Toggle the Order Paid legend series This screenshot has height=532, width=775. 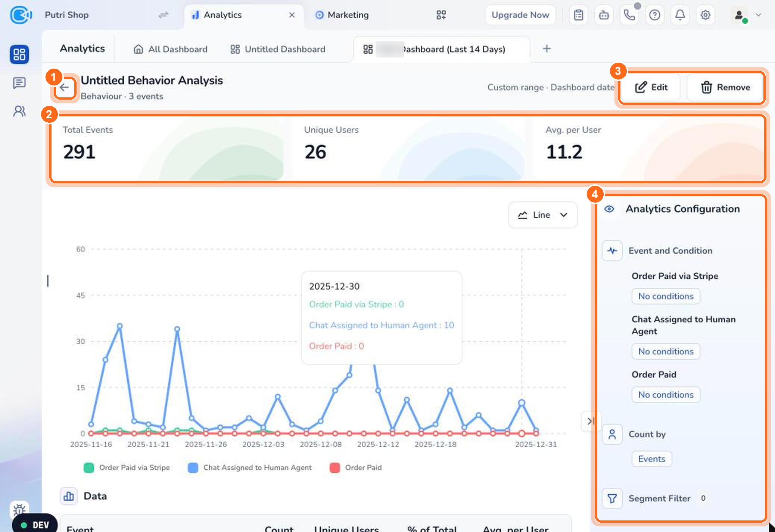pos(356,467)
